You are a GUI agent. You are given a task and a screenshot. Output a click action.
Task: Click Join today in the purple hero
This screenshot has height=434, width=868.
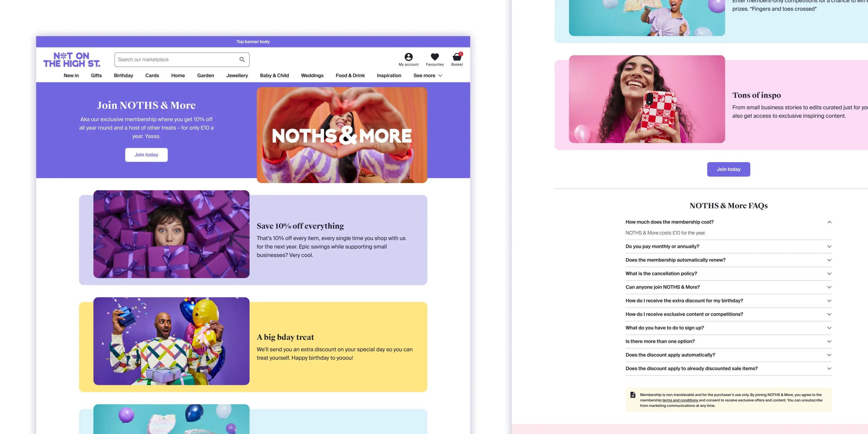tap(146, 155)
